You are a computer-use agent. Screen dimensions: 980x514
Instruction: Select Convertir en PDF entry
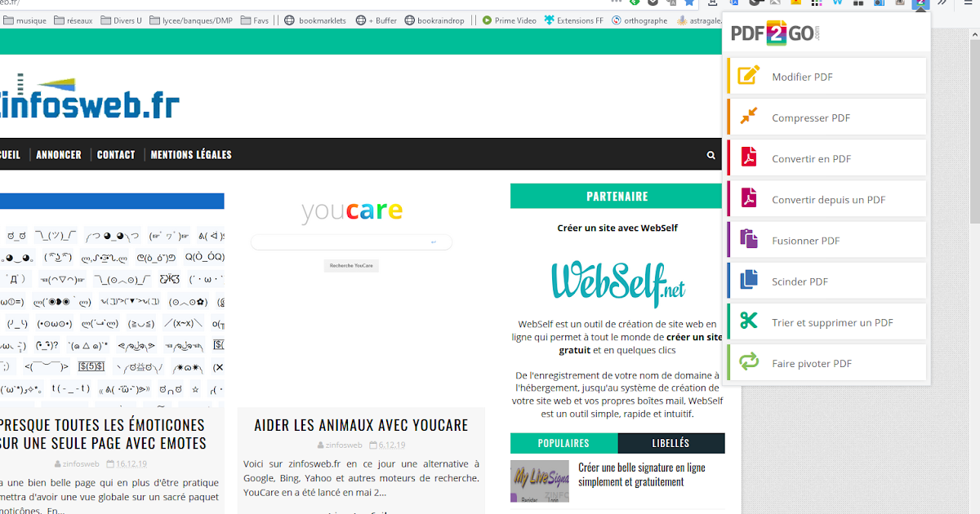[x=826, y=158]
